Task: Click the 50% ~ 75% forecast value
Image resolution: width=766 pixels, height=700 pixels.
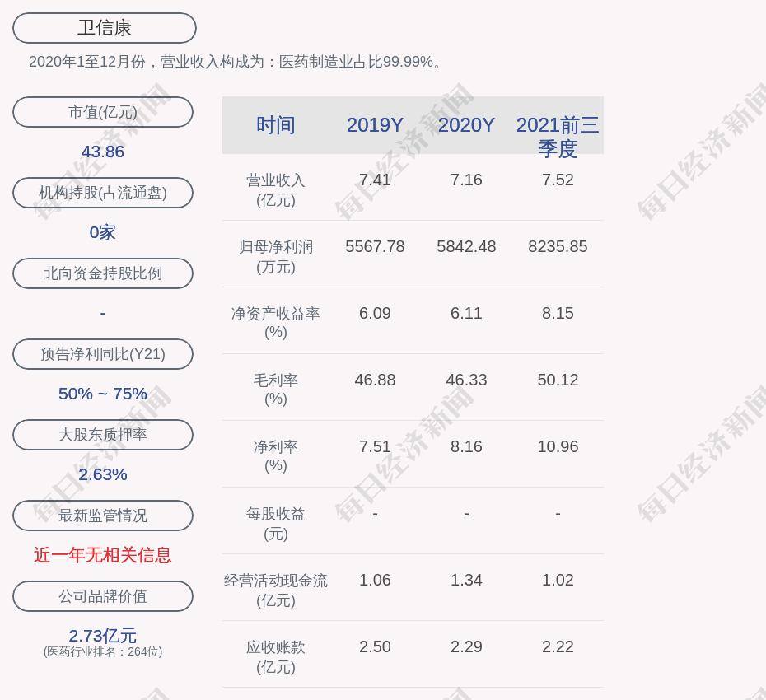Action: (x=103, y=394)
